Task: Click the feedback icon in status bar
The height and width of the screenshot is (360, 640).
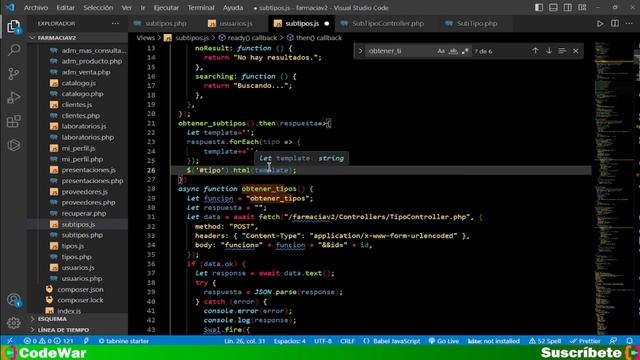Action: coord(613,341)
